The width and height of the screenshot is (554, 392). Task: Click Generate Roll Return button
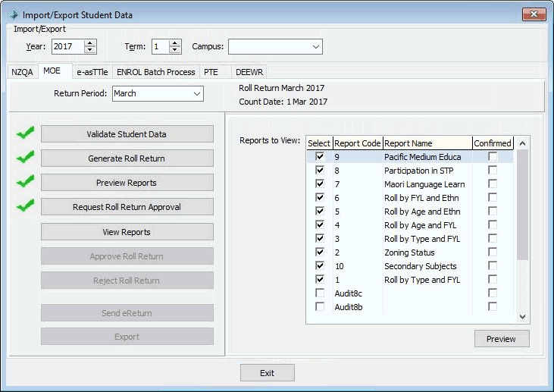[127, 158]
